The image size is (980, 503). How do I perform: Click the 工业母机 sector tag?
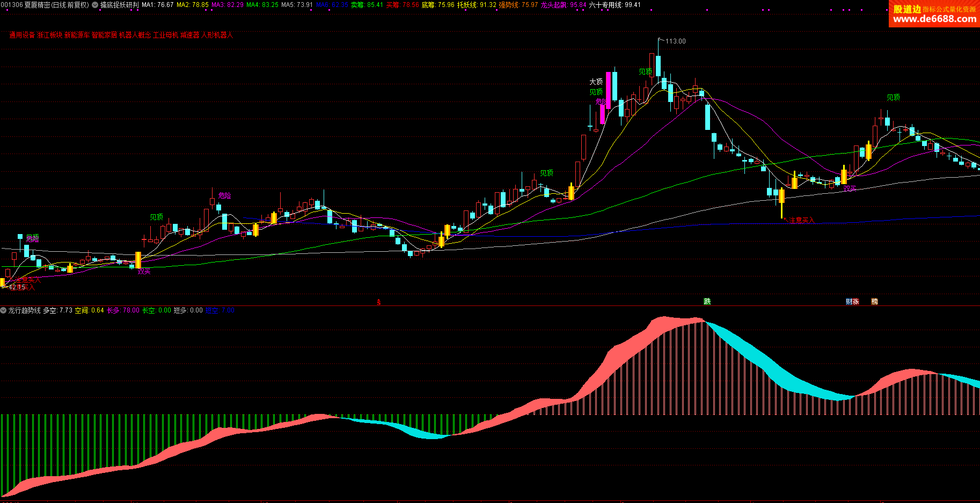[165, 35]
